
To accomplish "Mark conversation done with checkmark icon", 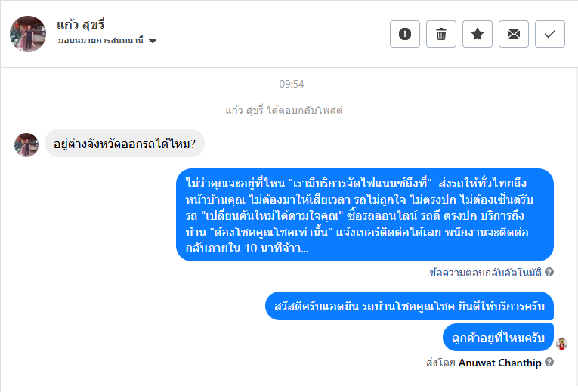I will 550,34.
